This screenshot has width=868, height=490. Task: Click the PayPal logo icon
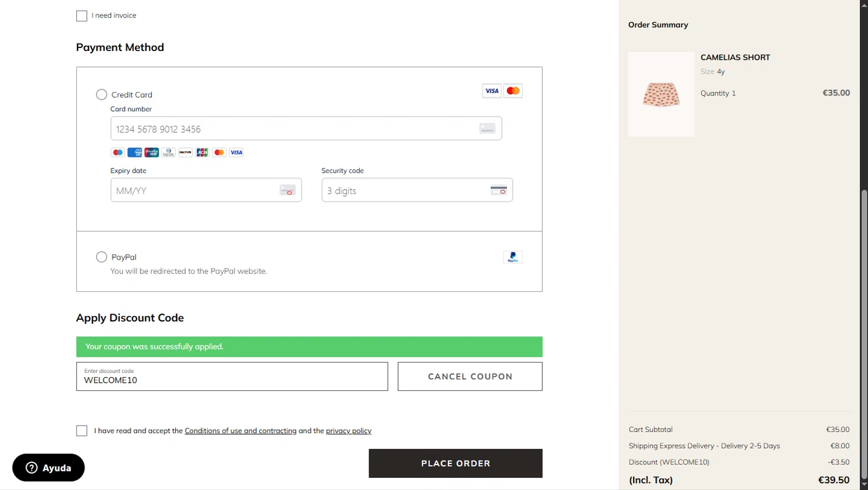[513, 257]
